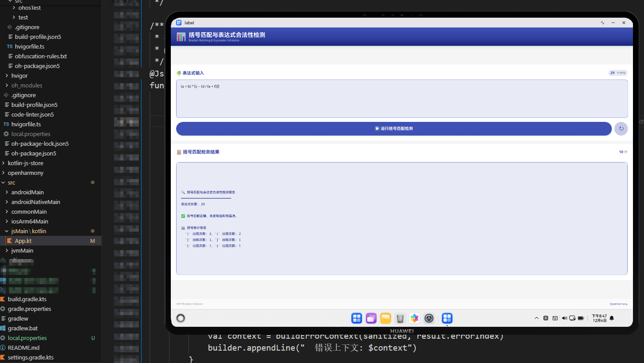Expand the openharmony folder
The width and height of the screenshot is (644, 363).
point(26,173)
